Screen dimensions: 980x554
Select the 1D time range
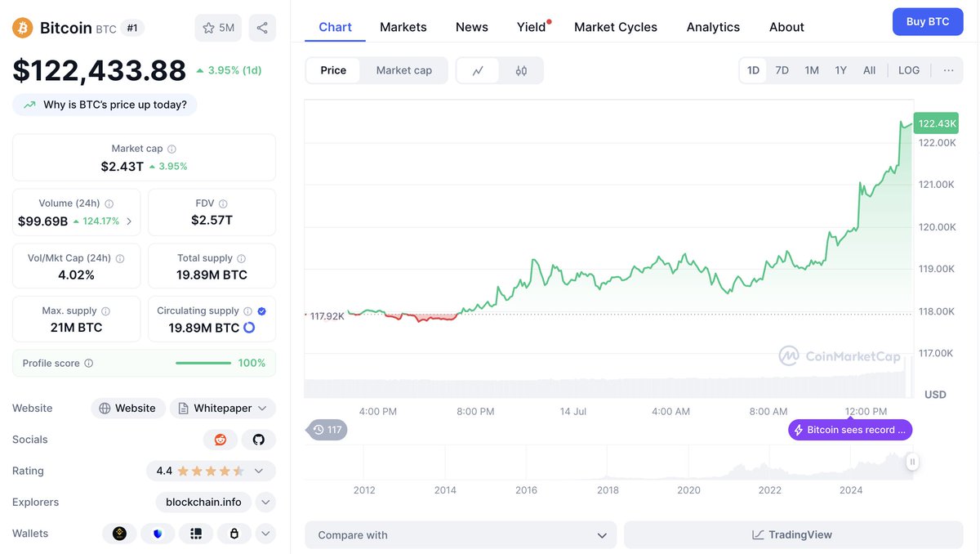(753, 70)
